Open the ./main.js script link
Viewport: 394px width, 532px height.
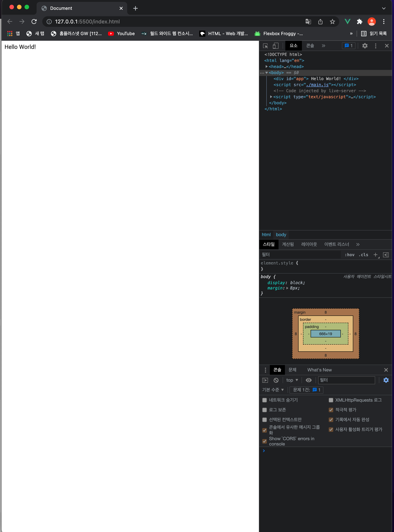[317, 85]
